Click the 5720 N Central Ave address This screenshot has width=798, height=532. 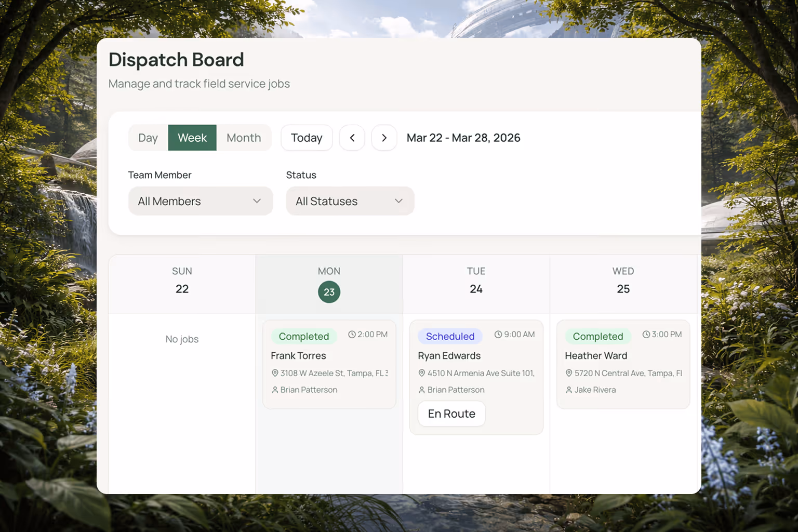pyautogui.click(x=628, y=373)
